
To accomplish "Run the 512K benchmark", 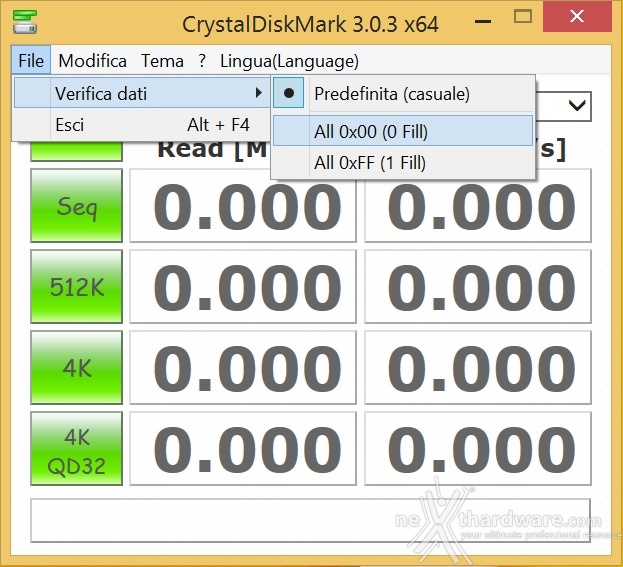I will click(77, 286).
